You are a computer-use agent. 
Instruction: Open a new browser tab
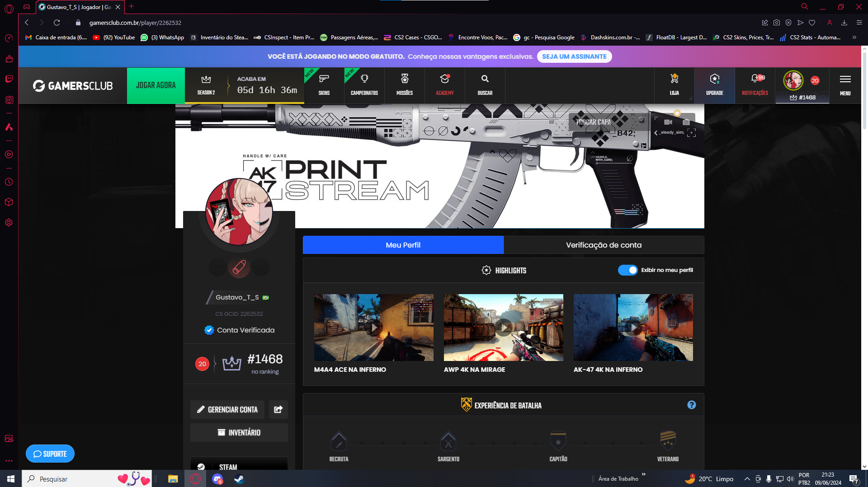coord(131,7)
